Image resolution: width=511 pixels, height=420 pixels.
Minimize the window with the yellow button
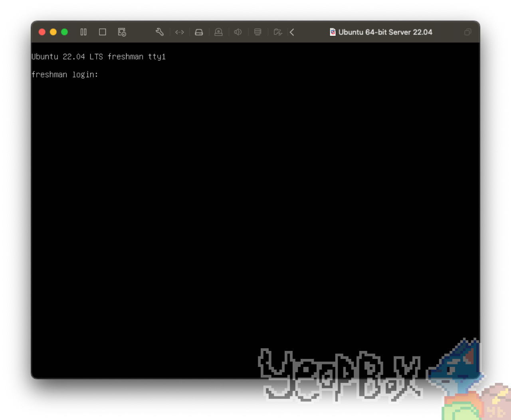click(x=53, y=32)
